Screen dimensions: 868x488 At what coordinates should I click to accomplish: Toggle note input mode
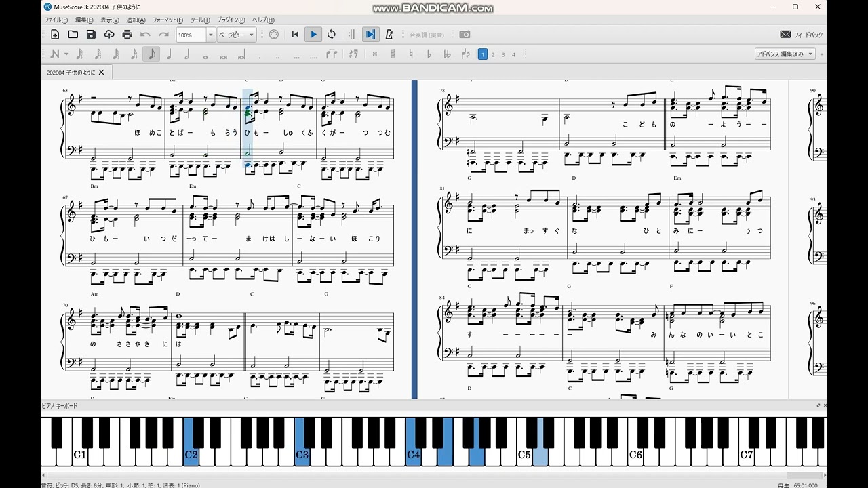point(55,54)
